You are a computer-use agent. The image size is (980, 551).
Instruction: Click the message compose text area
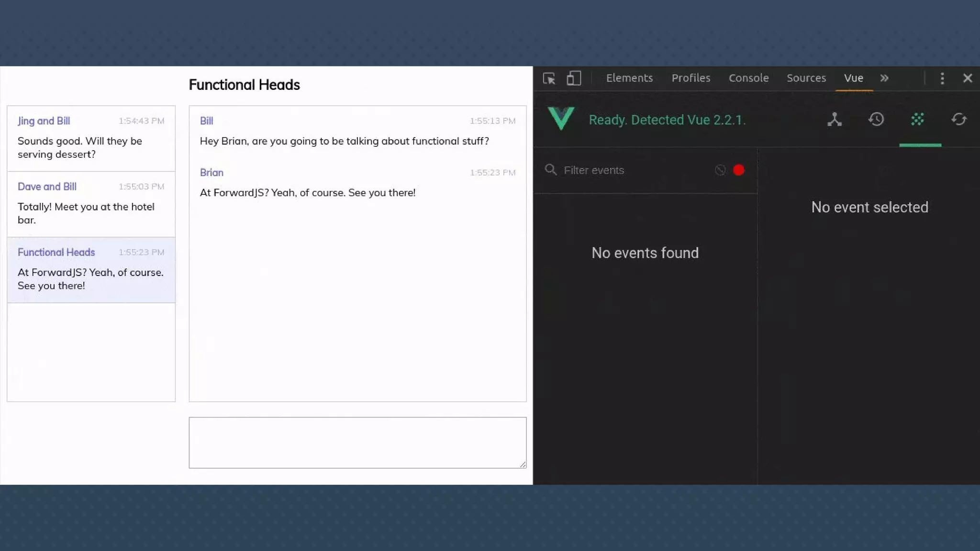pos(357,442)
